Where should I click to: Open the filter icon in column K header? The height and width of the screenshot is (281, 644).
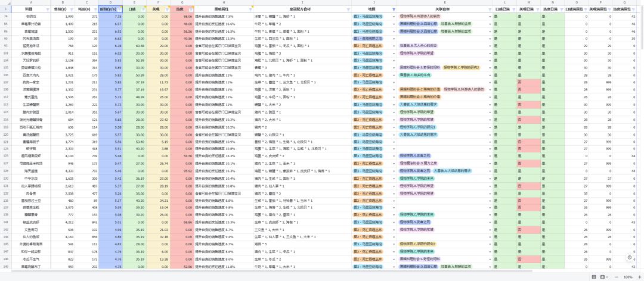(490, 9)
